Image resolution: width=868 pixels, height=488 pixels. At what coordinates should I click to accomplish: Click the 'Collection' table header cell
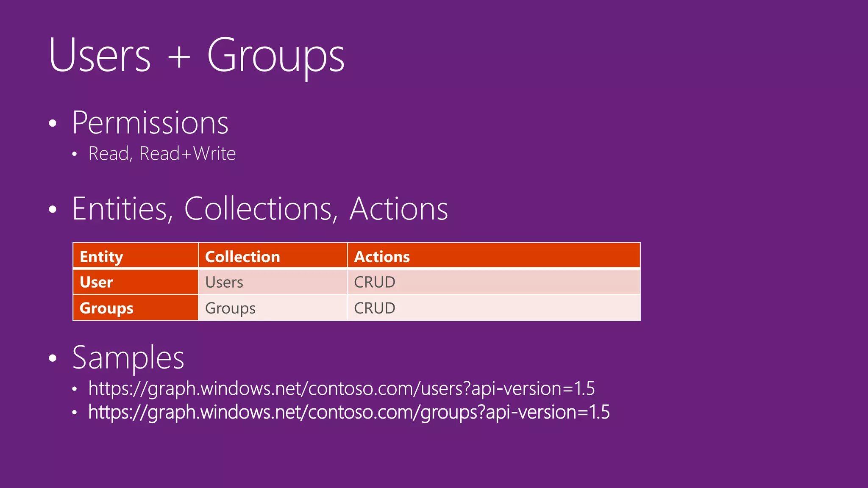273,256
